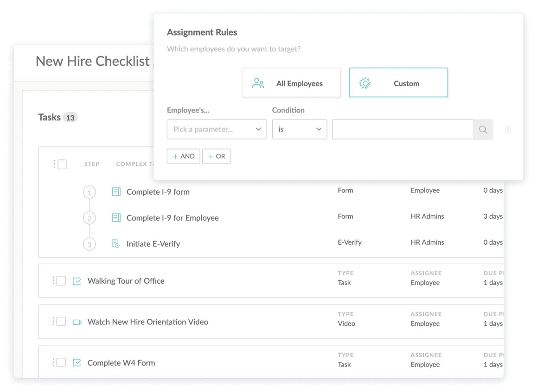Viewport: 538px width, 392px height.
Task: Click the "+ OR" button
Action: pos(216,156)
